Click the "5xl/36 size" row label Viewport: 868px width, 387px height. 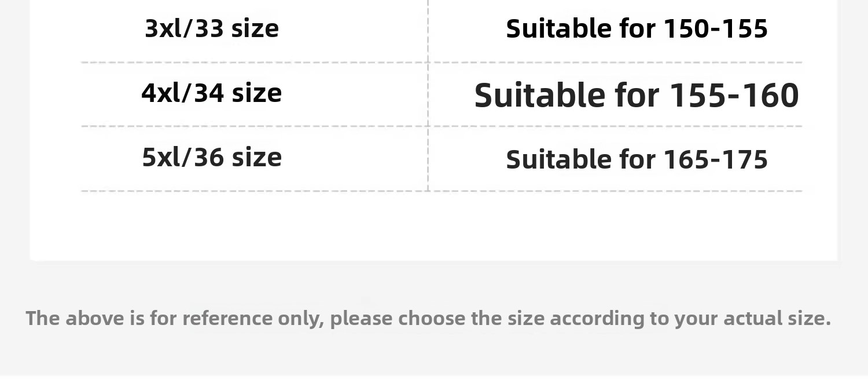[212, 157]
